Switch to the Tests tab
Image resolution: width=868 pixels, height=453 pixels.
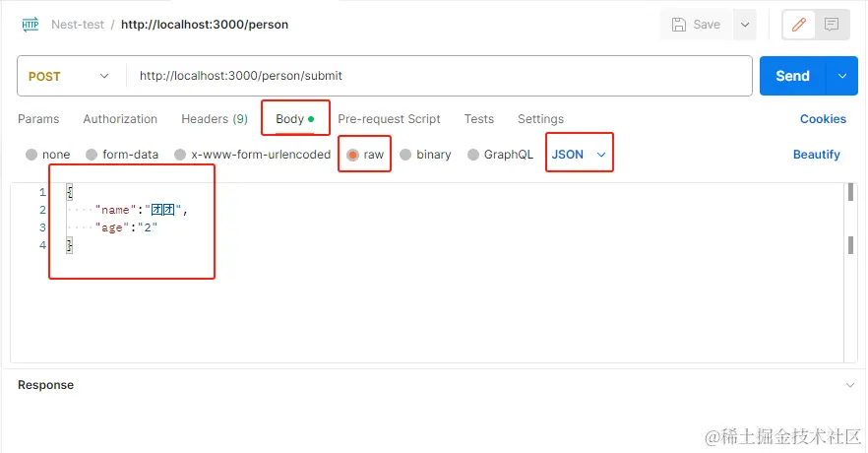[479, 119]
